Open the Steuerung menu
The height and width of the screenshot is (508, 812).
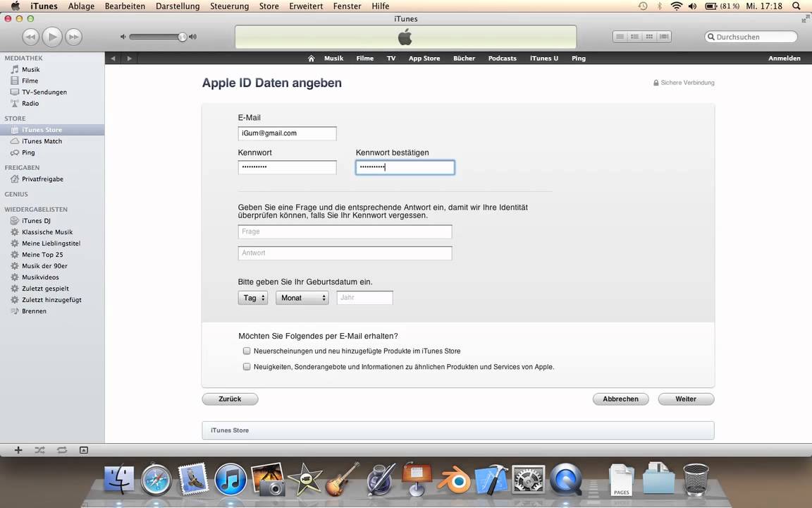229,6
